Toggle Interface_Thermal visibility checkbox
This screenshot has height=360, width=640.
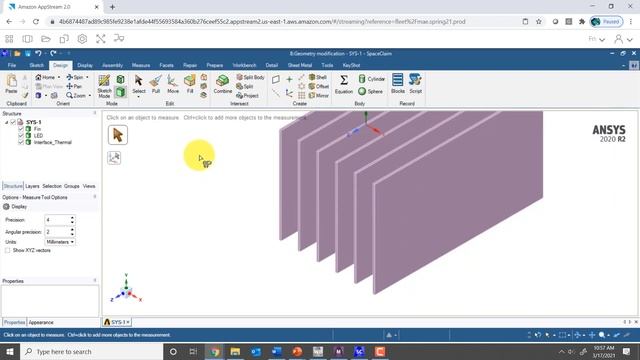(21, 142)
